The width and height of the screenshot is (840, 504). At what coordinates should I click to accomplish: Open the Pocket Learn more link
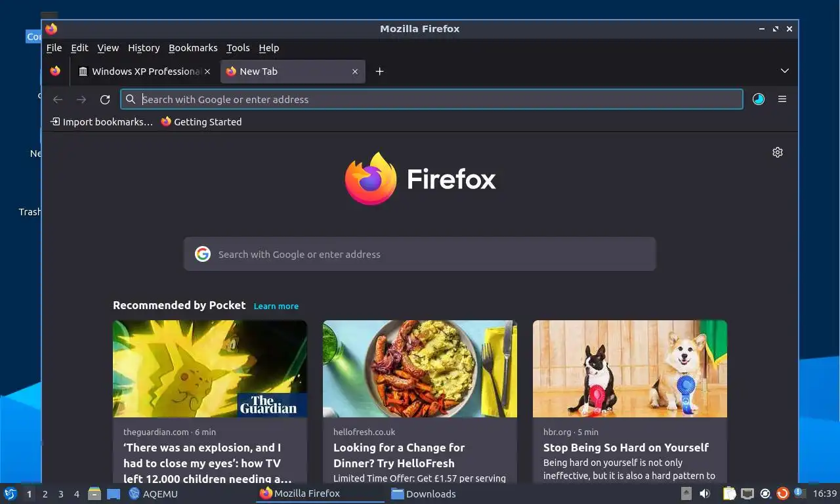(276, 306)
